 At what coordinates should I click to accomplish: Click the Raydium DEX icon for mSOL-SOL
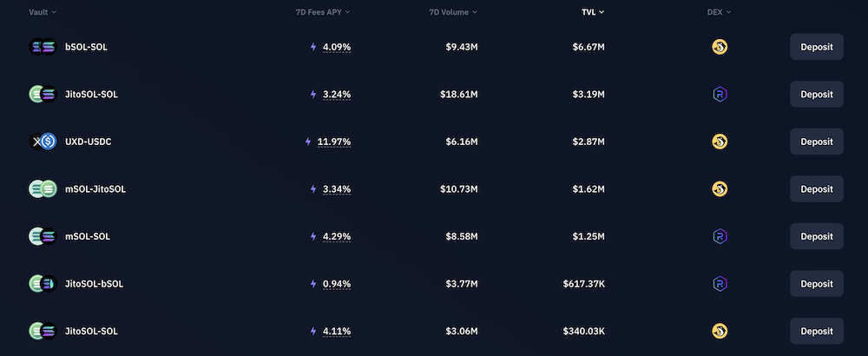point(719,236)
